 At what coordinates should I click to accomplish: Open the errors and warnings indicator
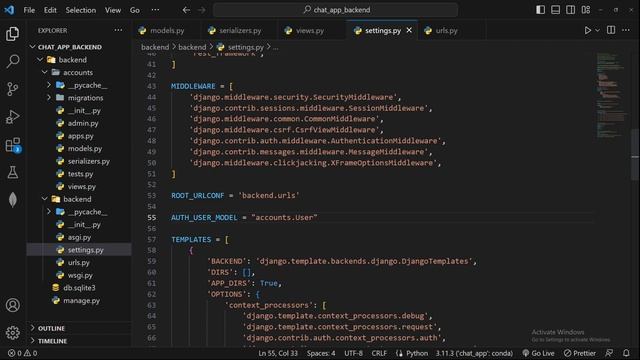[x=22, y=353]
